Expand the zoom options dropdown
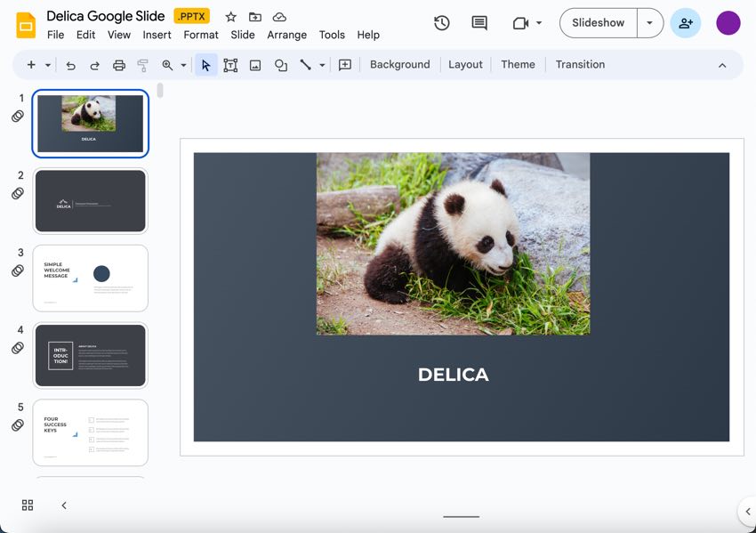Viewport: 756px width, 533px height. click(184, 64)
